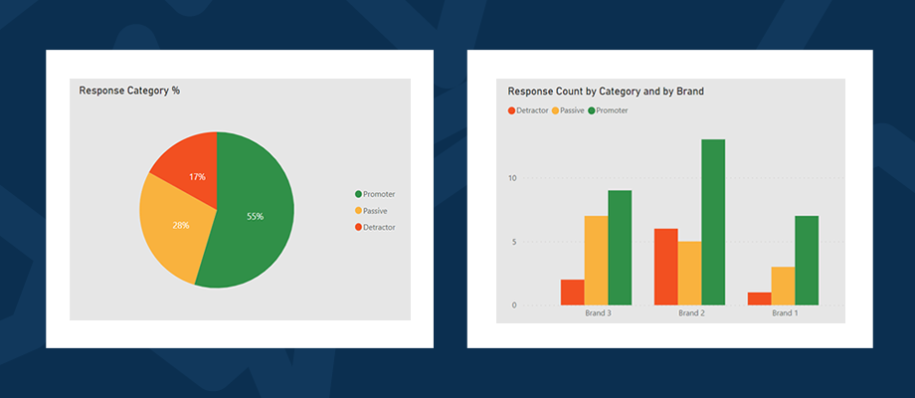Viewport: 915px width, 398px height.
Task: Click Response Count by Category and by Brand title
Action: pyautogui.click(x=606, y=91)
